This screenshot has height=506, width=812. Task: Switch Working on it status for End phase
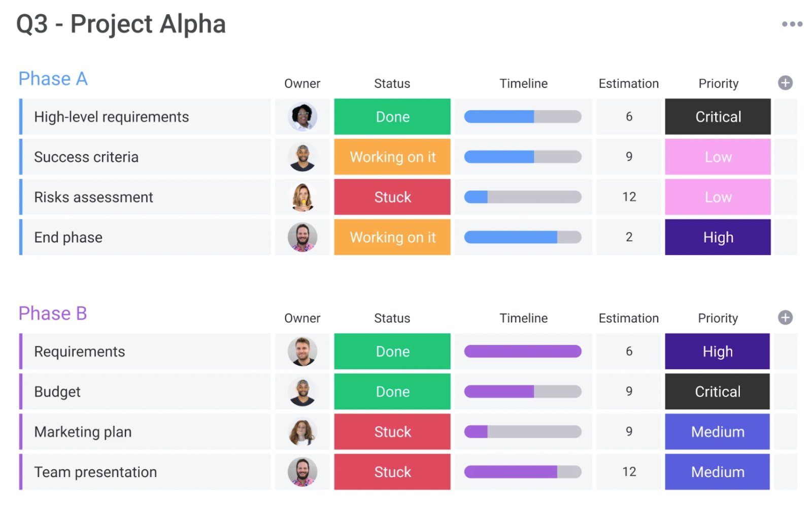tap(392, 237)
